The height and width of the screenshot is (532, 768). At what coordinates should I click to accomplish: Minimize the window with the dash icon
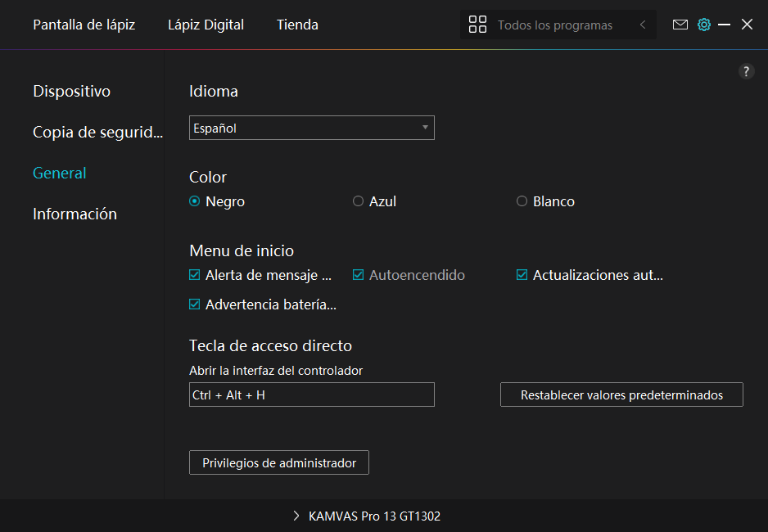[x=724, y=25]
